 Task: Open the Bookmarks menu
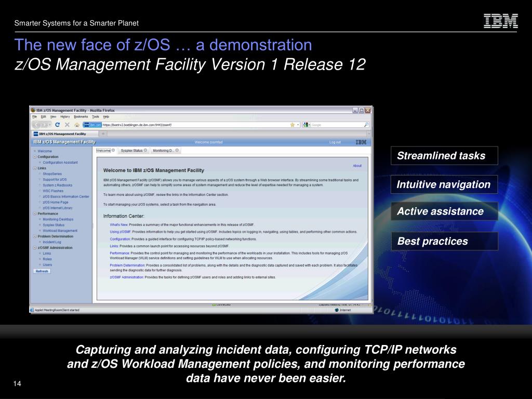point(81,117)
